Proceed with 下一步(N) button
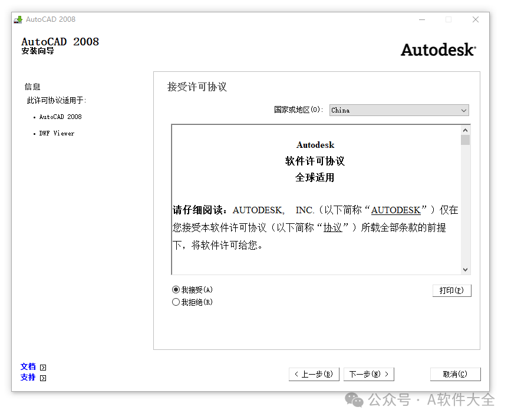 click(368, 373)
